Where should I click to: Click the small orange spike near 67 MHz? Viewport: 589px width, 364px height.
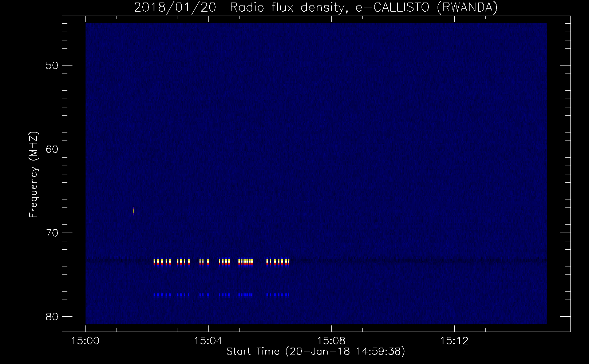tap(134, 211)
